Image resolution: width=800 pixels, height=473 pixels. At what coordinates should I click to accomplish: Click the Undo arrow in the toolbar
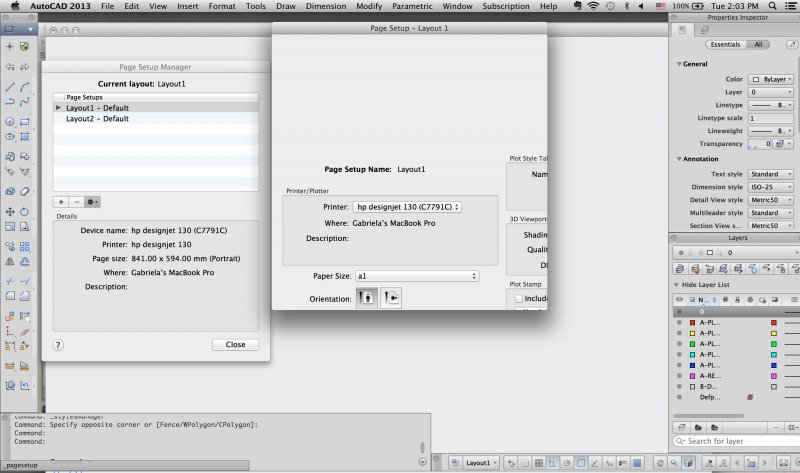pos(10,67)
